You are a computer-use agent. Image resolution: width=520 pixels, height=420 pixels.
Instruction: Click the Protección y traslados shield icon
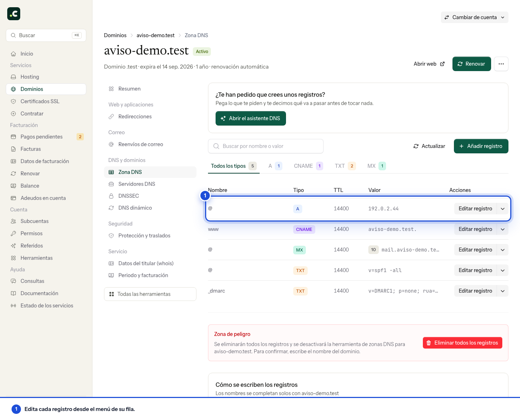point(111,236)
